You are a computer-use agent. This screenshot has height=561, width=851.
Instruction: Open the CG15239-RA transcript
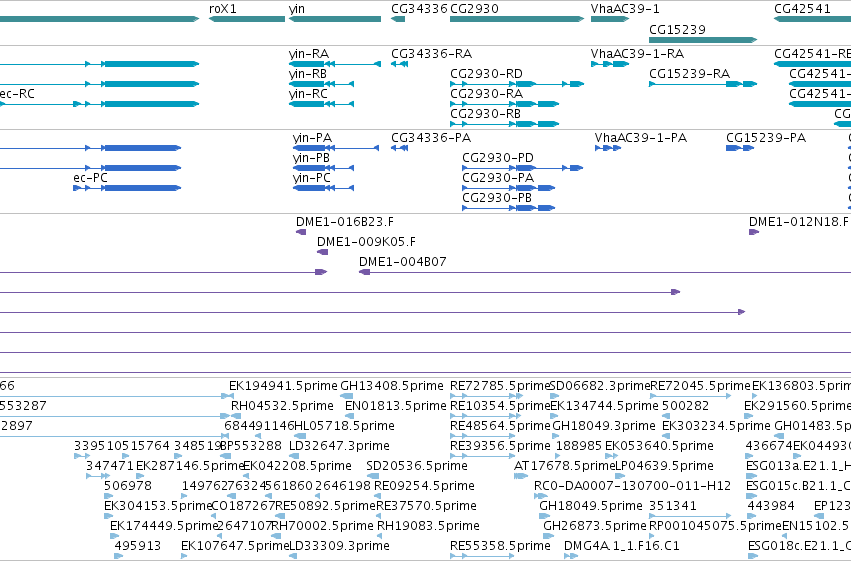(703, 84)
